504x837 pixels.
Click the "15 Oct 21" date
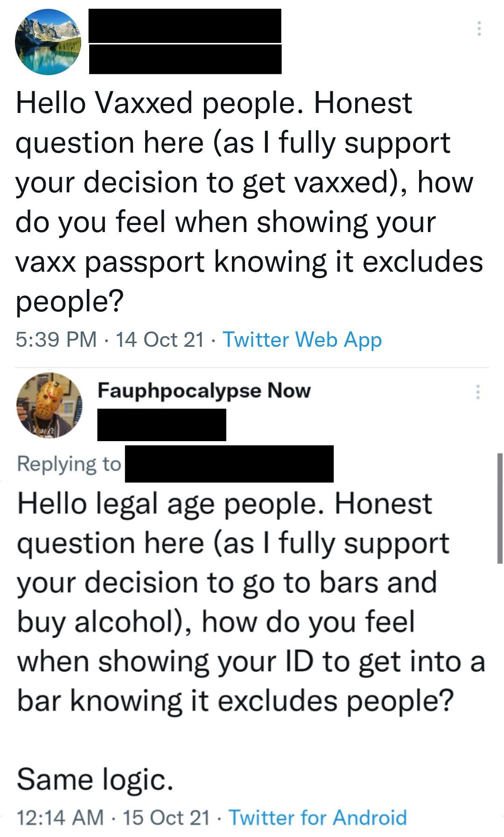(x=166, y=817)
